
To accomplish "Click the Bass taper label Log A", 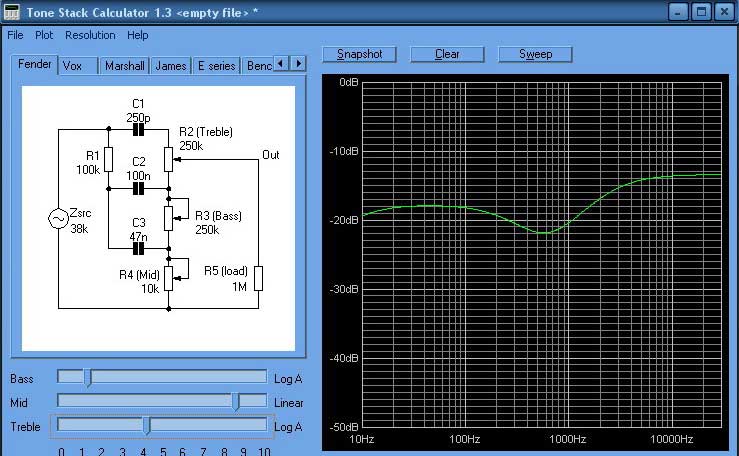I will pos(288,379).
